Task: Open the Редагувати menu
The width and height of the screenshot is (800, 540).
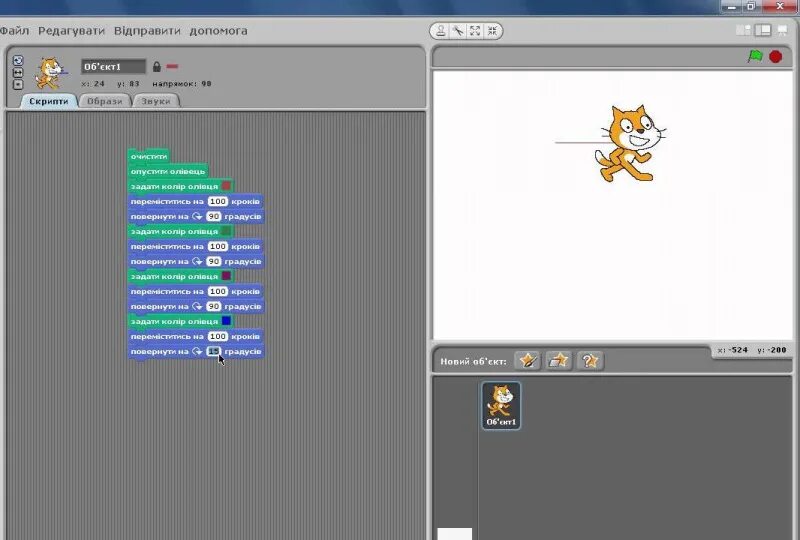Action: [71, 31]
